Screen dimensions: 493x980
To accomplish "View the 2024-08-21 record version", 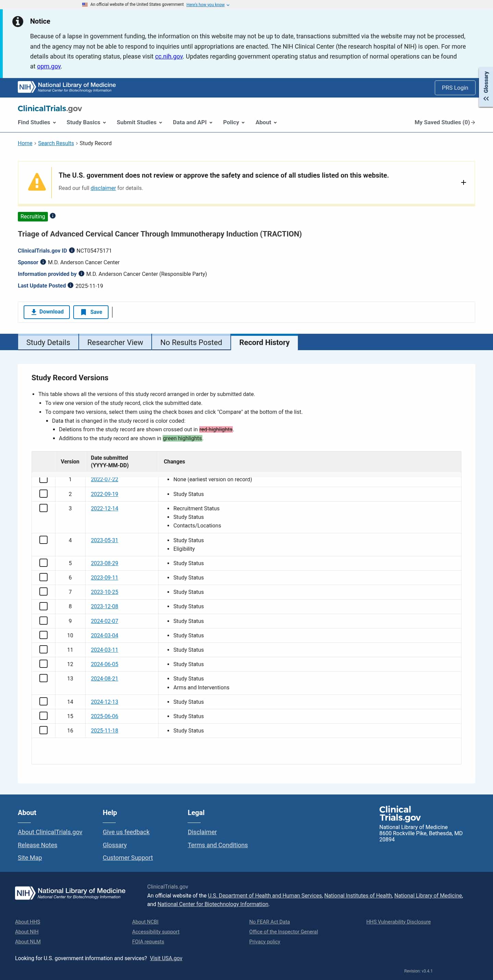I will [x=105, y=678].
